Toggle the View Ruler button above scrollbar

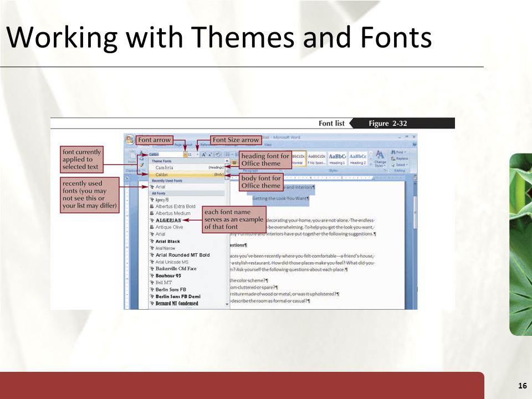tap(415, 178)
